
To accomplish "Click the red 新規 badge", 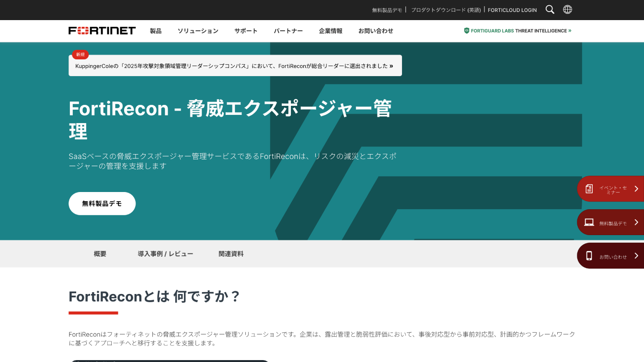I will (80, 55).
